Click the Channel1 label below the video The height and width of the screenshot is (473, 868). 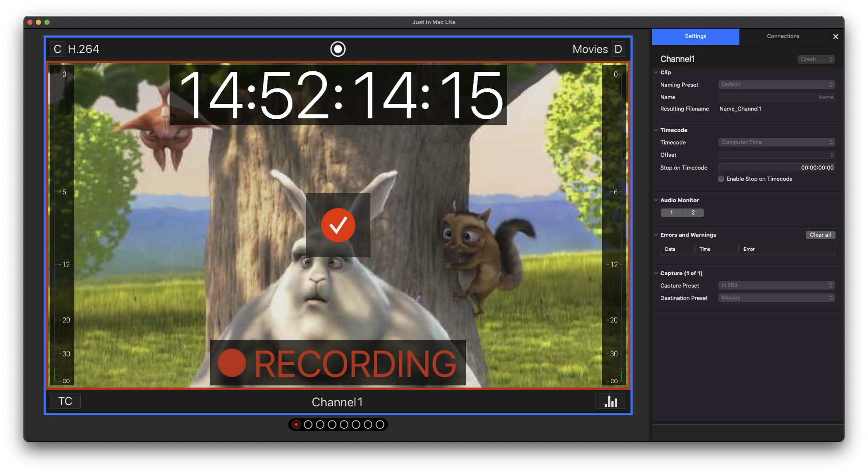click(337, 402)
